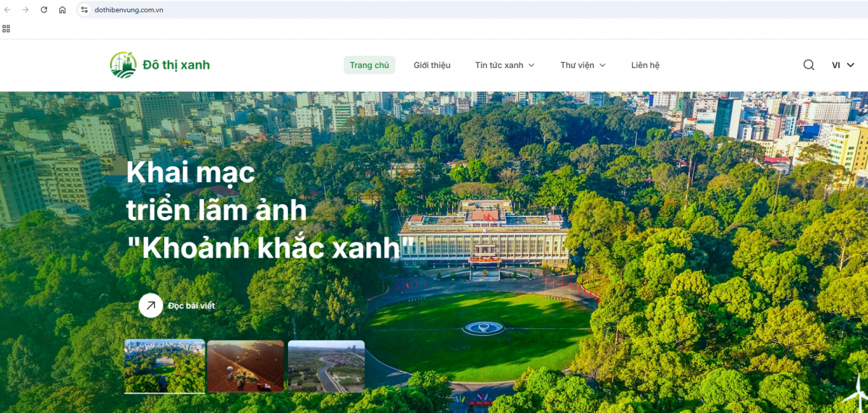868x413 pixels.
Task: Go to the Liên hệ page
Action: (x=645, y=65)
